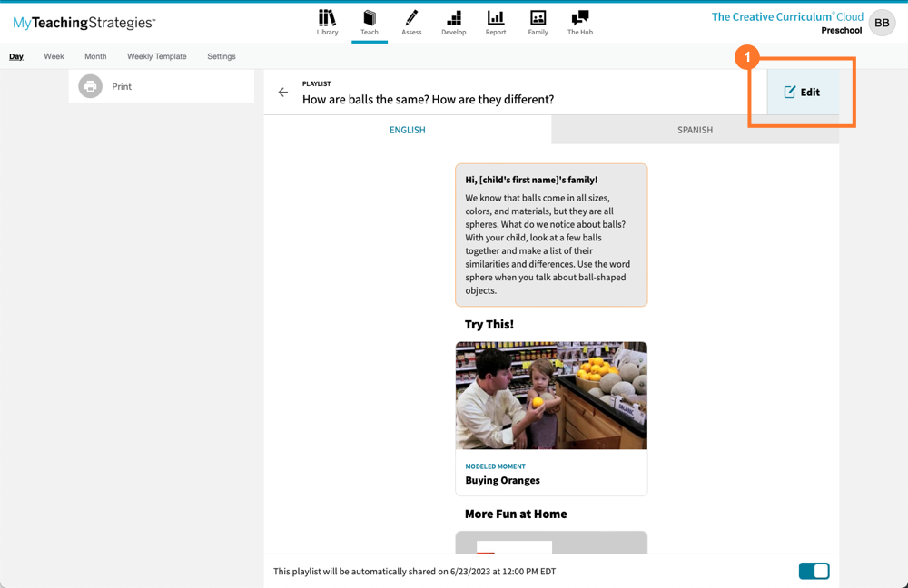Navigate back with the arrow icon
908x588 pixels.
[282, 92]
